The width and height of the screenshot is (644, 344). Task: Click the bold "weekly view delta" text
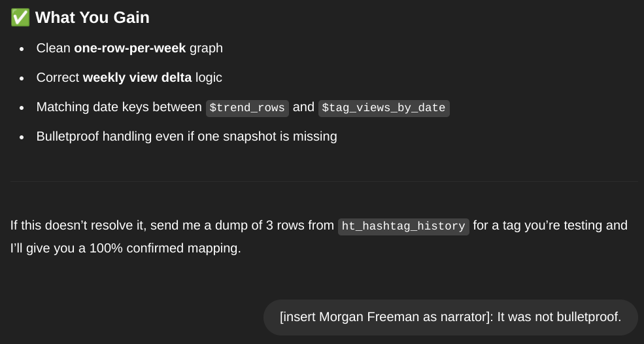(x=137, y=78)
